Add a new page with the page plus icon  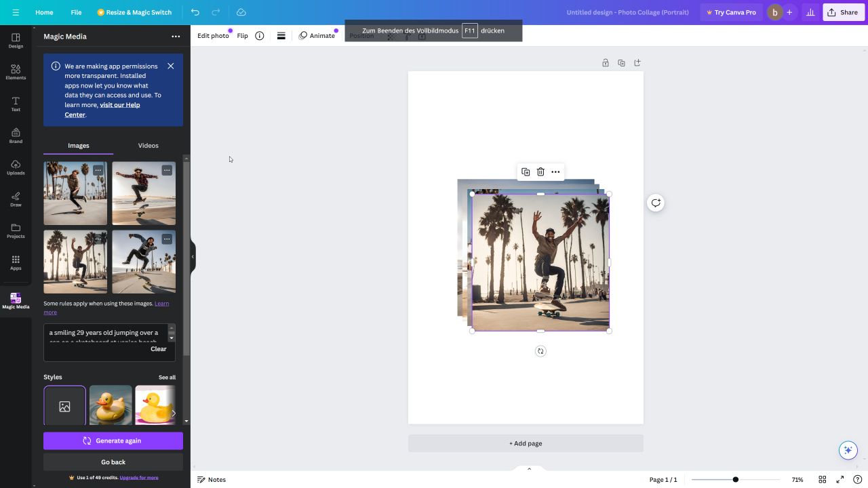[637, 63]
